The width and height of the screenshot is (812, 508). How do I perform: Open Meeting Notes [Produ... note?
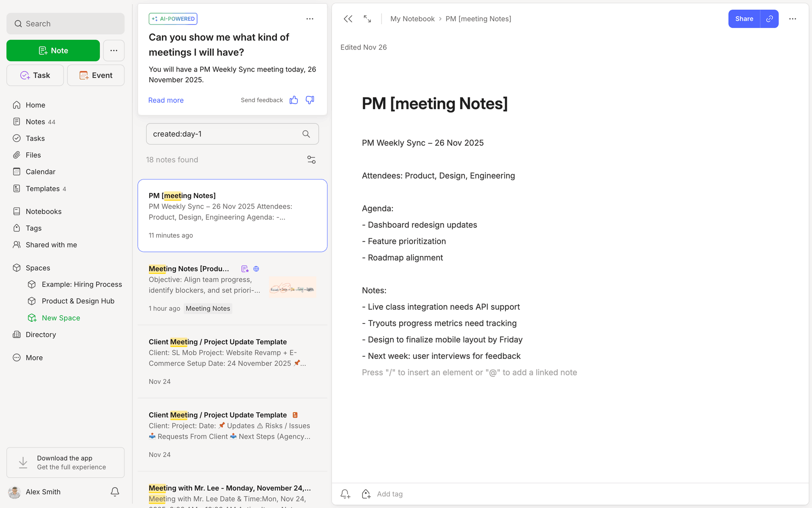(x=232, y=289)
